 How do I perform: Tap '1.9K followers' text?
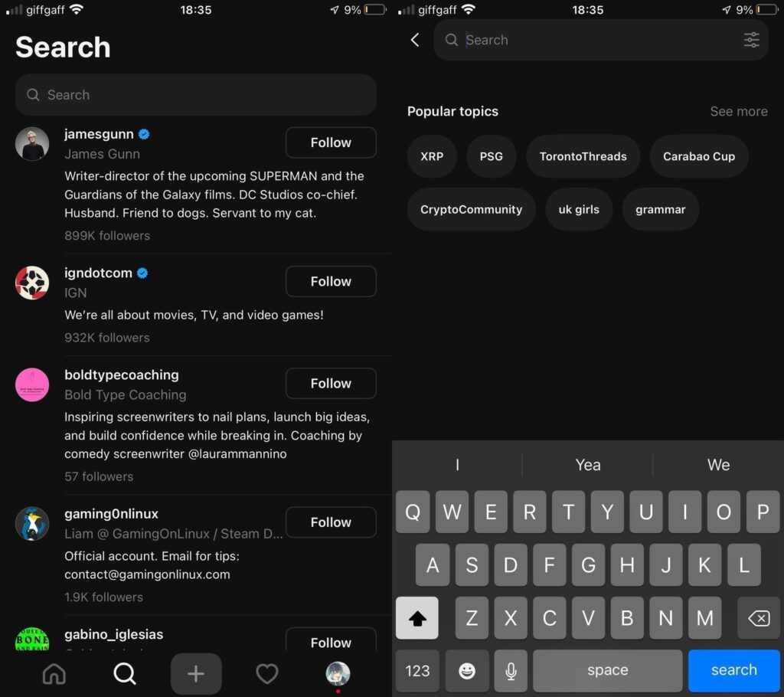click(103, 597)
